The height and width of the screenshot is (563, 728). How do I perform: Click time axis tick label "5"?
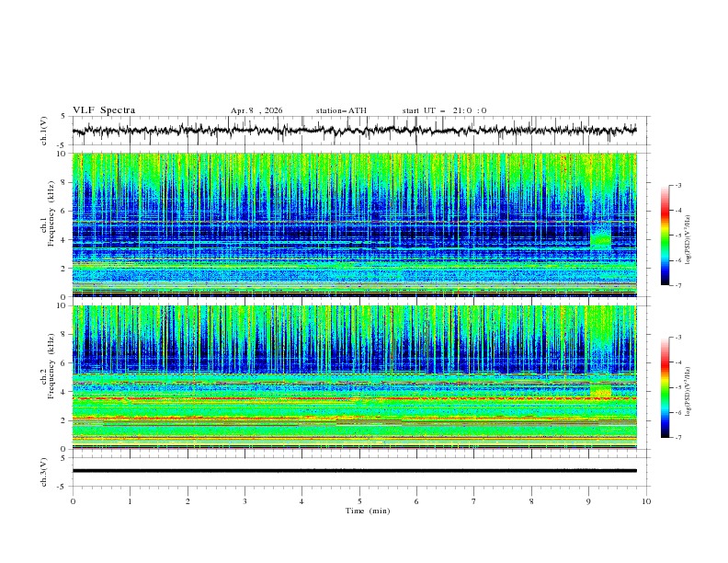[x=359, y=501]
